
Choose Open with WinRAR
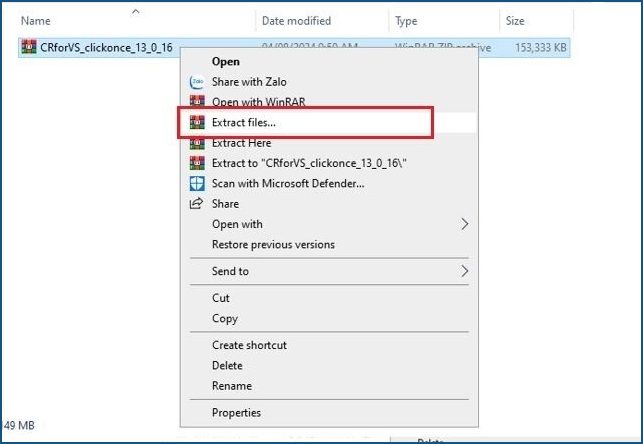click(328, 101)
